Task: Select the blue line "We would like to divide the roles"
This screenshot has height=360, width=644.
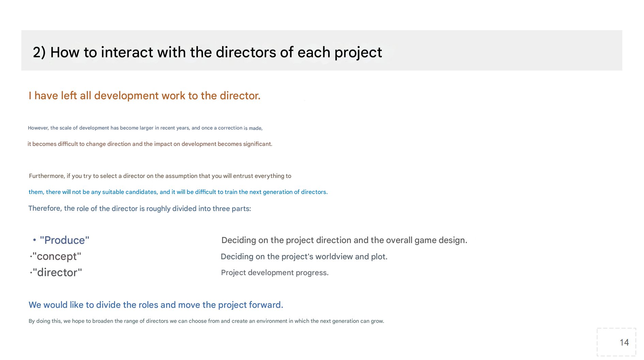Action: [156, 305]
